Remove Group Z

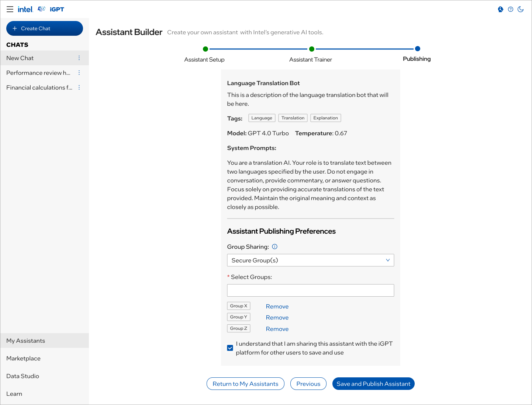coord(277,329)
